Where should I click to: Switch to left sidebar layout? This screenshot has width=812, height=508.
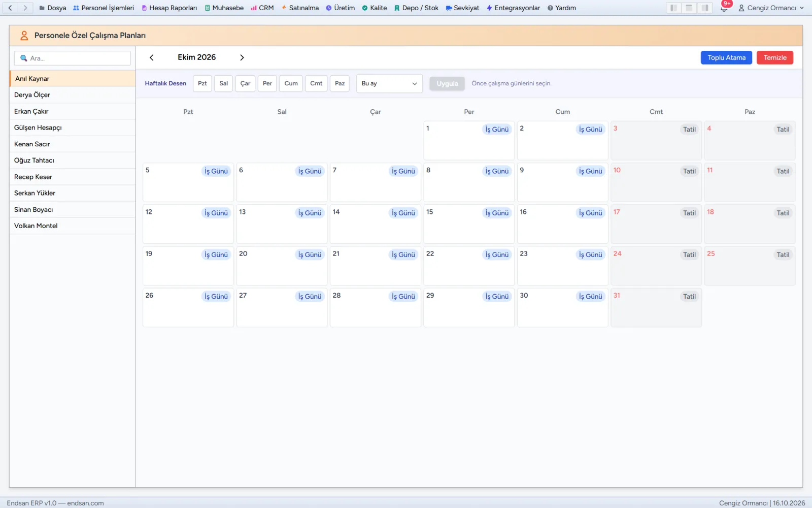tap(673, 8)
